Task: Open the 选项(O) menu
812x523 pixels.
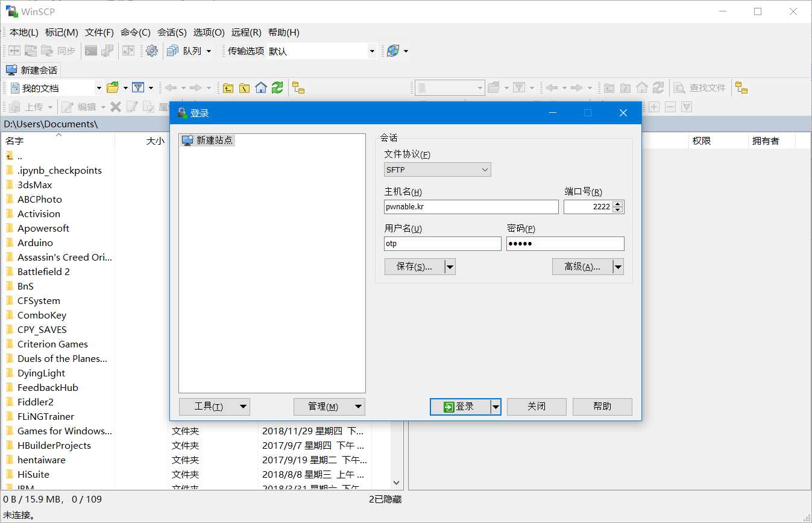Action: tap(209, 33)
